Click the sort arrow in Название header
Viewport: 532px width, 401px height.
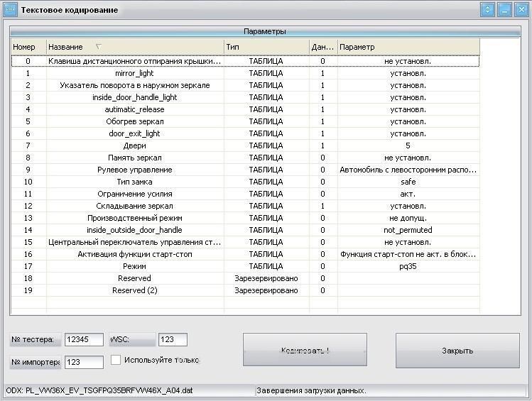point(99,46)
